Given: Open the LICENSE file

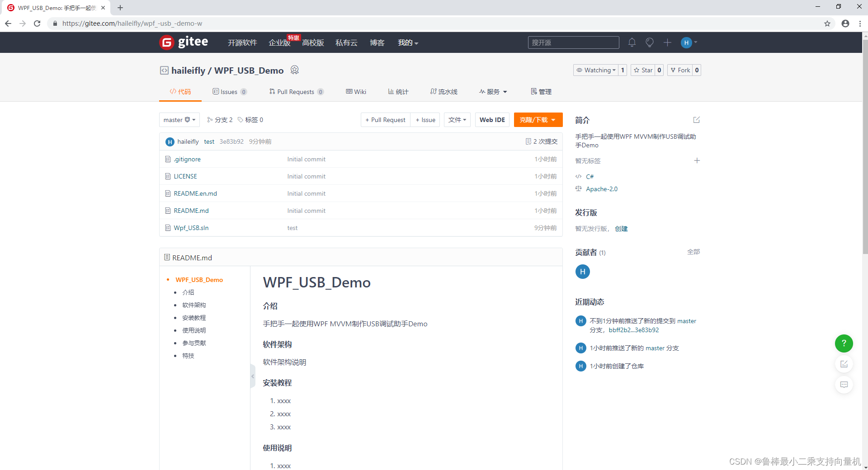Looking at the screenshot, I should click(185, 176).
